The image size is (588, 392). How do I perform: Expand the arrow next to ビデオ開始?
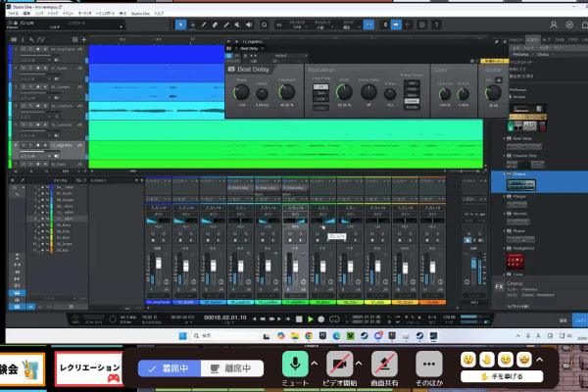pos(359,363)
